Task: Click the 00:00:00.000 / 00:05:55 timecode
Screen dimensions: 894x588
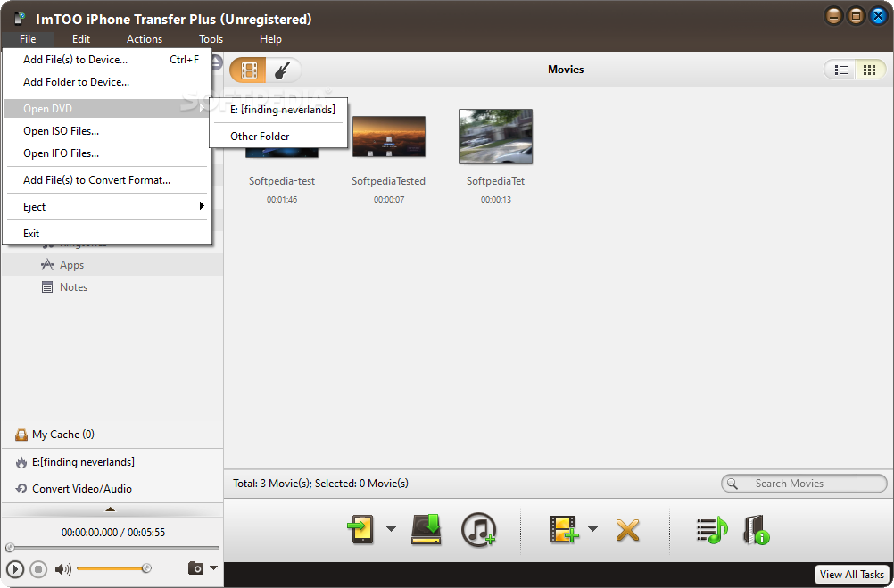Action: (x=113, y=533)
